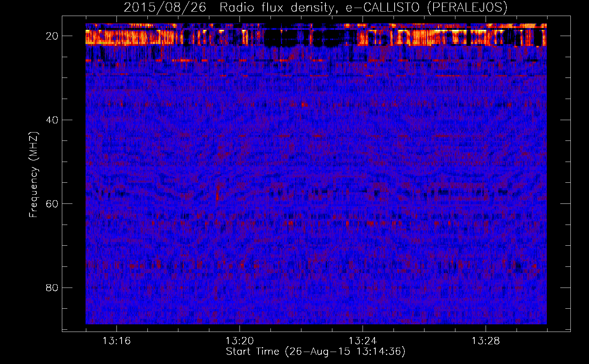Screen dimensions: 589x364
Task: Click the 'Start Time (26-Aug-15 13:14:36)' label
Action: 316,352
